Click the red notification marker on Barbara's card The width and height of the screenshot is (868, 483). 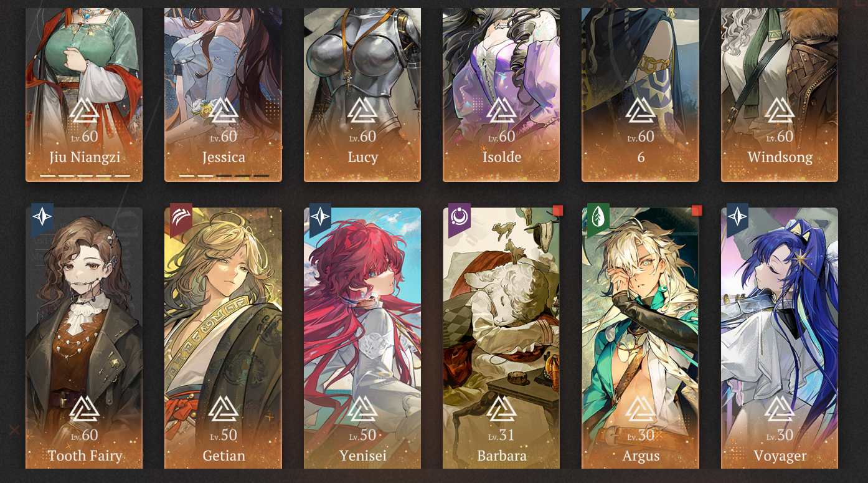coord(558,211)
